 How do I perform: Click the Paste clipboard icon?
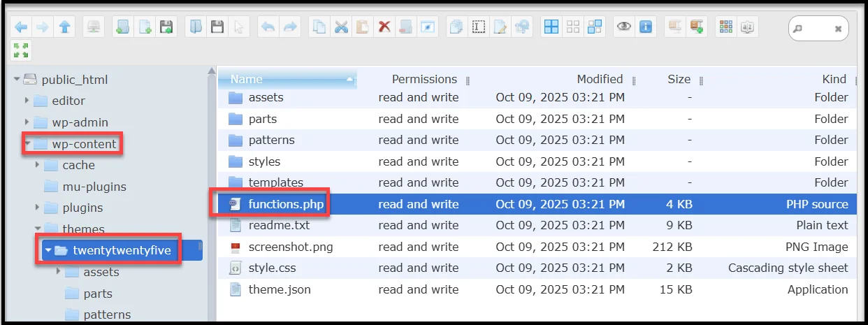pos(363,27)
